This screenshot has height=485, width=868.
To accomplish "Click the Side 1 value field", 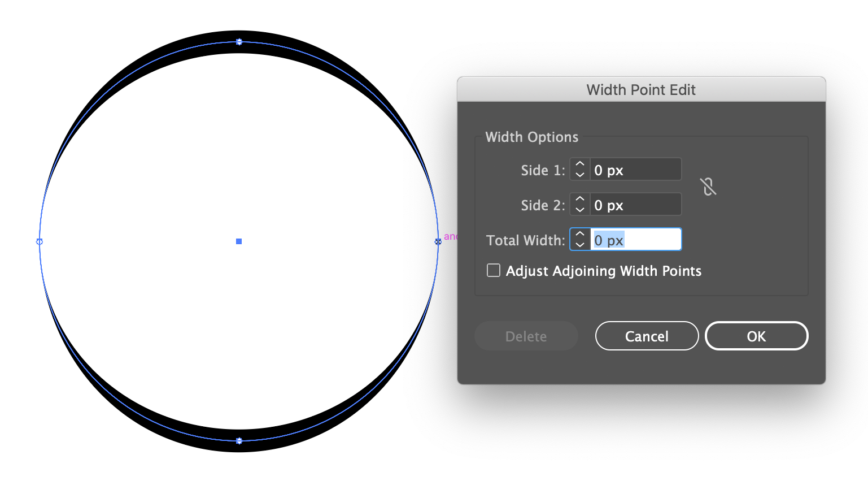I will click(635, 169).
